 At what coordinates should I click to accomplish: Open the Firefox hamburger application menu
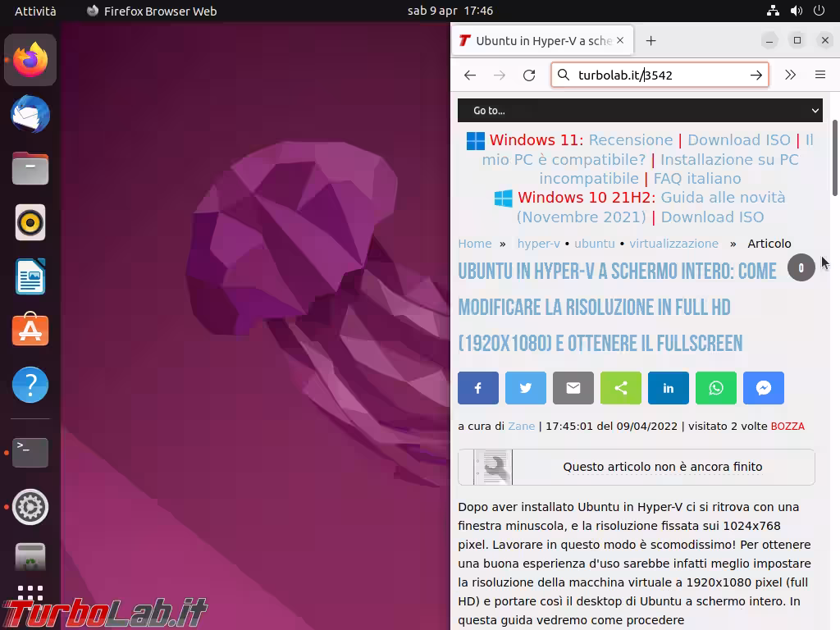[819, 75]
